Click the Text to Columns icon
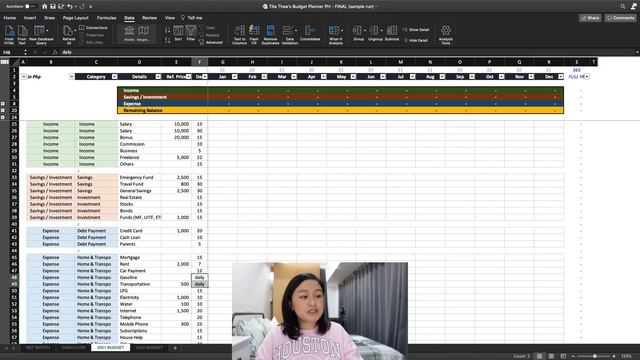 240,31
